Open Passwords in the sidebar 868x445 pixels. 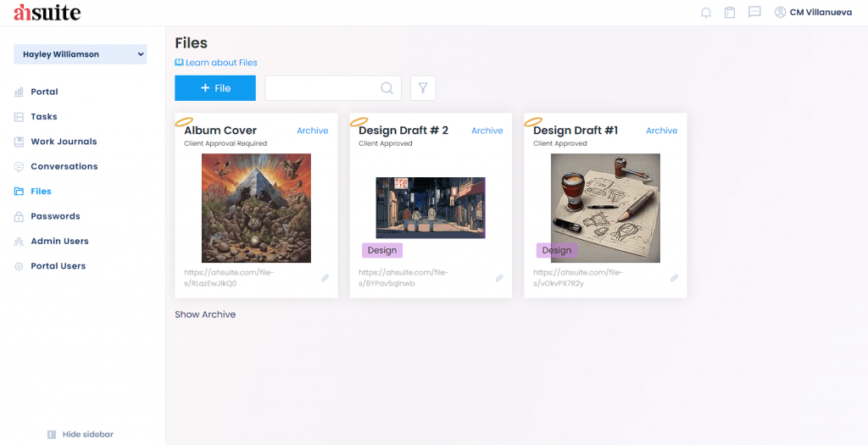(x=55, y=217)
